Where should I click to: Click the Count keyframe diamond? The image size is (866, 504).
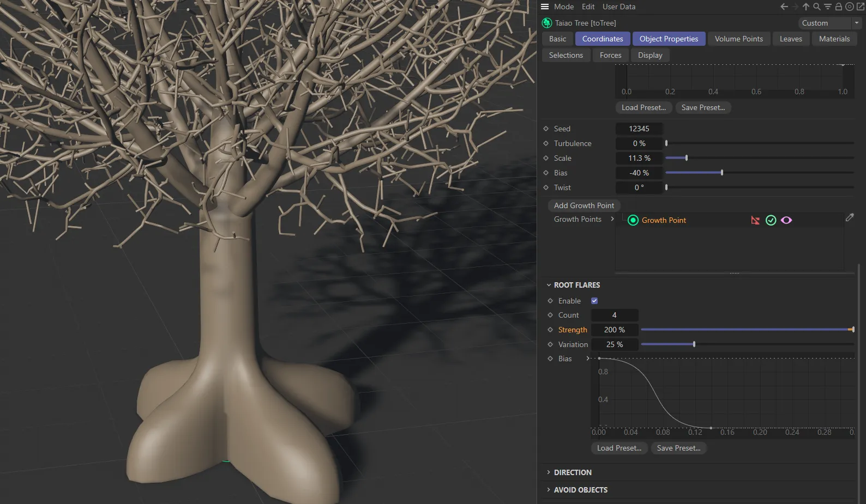coord(550,315)
